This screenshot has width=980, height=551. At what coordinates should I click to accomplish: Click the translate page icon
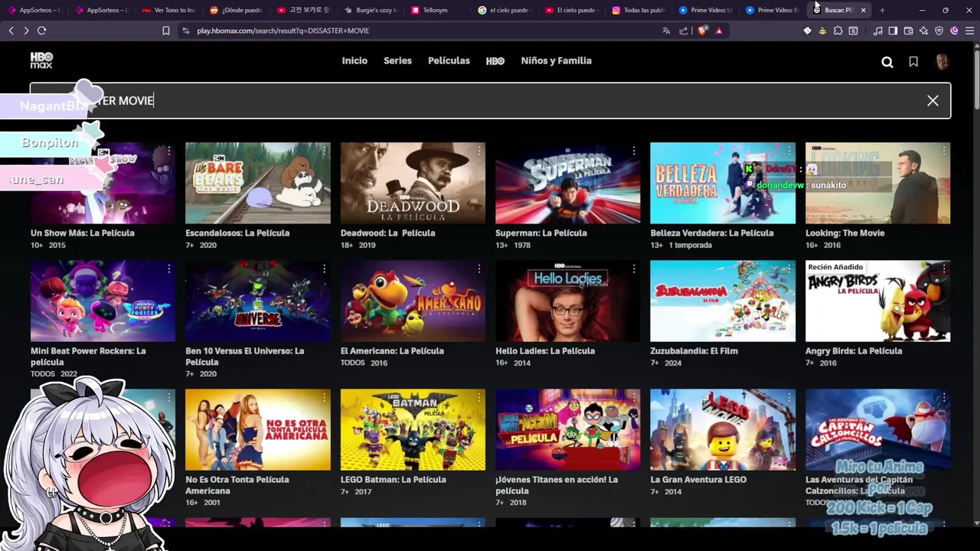coord(666,31)
